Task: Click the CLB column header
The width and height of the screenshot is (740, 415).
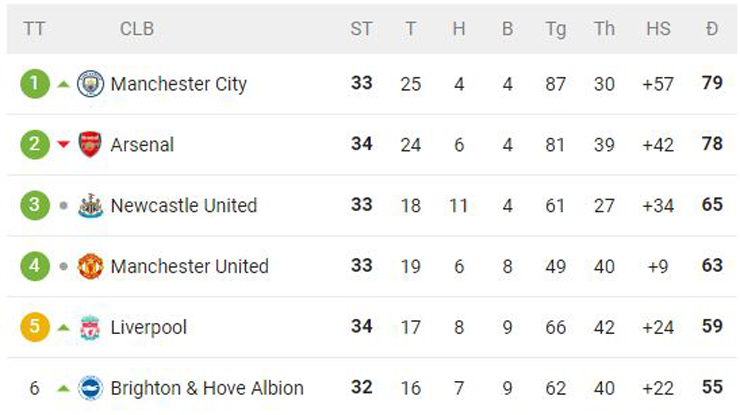Action: coord(137,29)
